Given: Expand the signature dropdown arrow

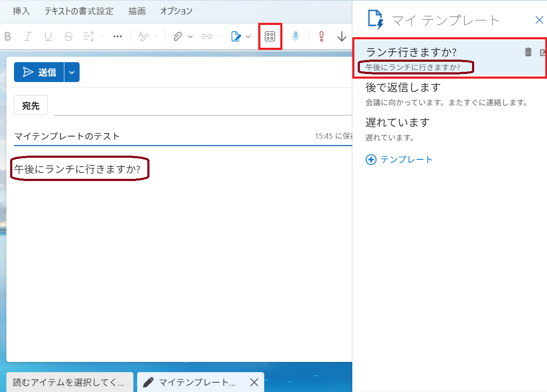Looking at the screenshot, I should [x=248, y=37].
